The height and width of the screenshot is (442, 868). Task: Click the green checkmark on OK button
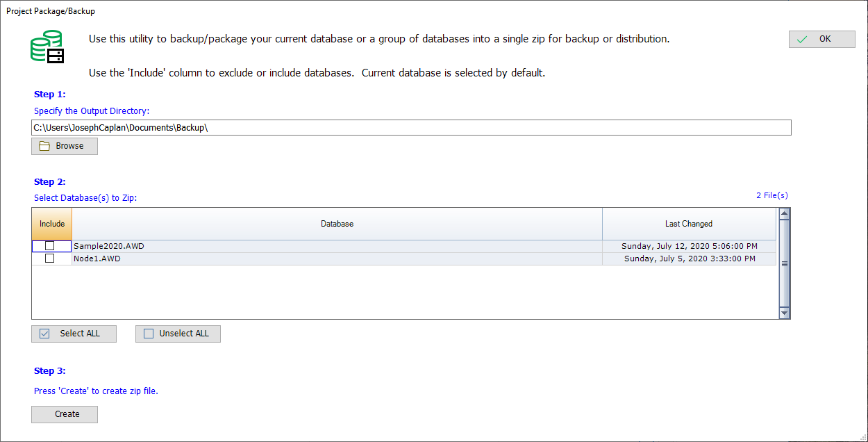click(802, 40)
